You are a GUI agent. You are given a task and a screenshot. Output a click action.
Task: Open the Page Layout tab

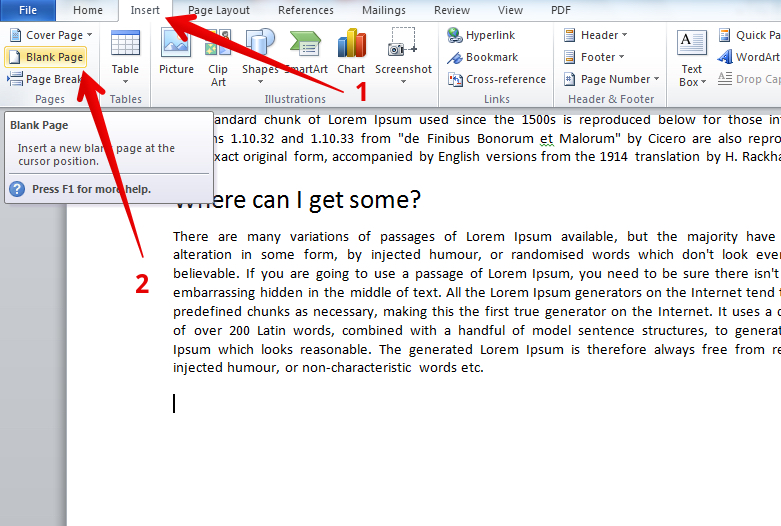219,10
